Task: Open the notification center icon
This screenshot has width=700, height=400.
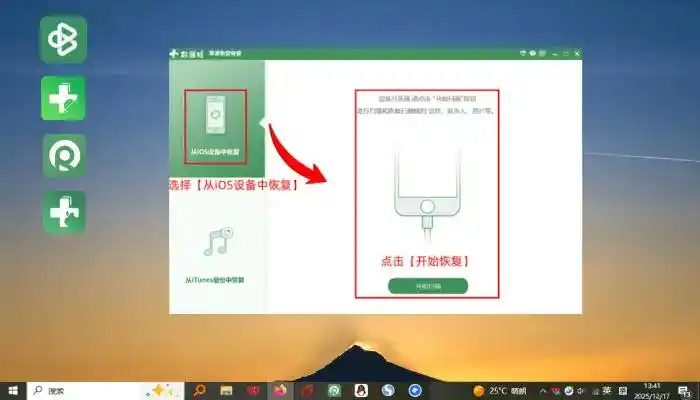Action: click(x=684, y=391)
